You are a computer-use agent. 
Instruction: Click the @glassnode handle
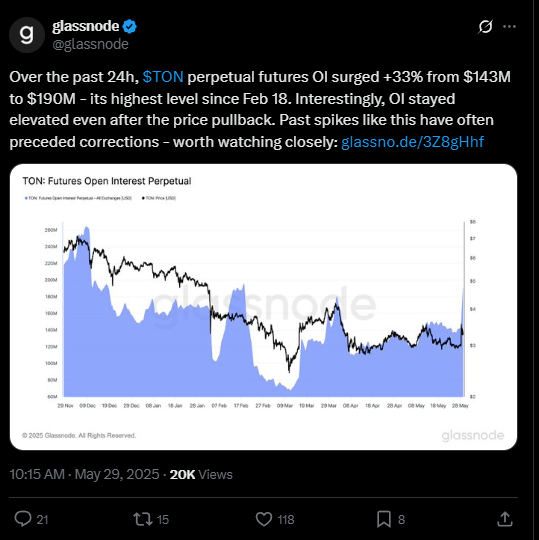91,44
